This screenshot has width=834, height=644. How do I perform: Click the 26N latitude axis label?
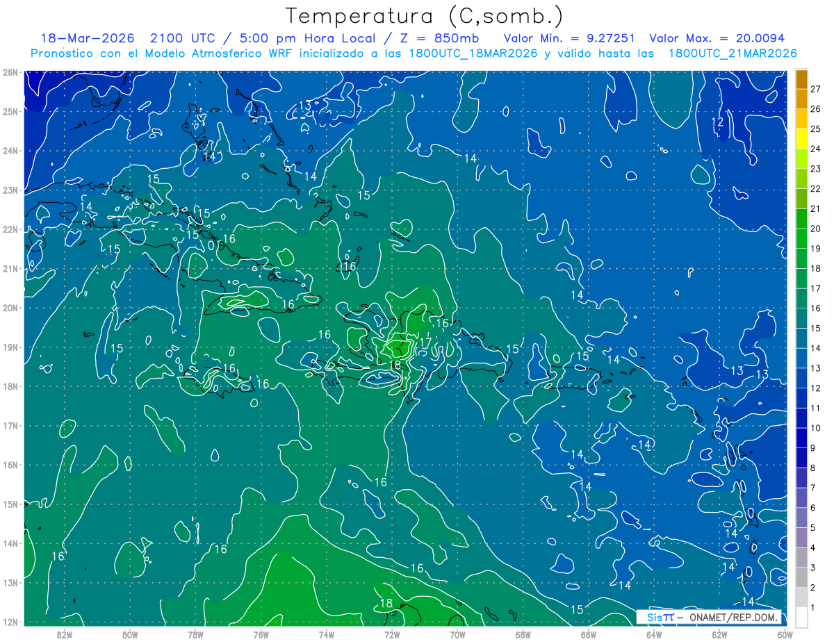point(10,72)
